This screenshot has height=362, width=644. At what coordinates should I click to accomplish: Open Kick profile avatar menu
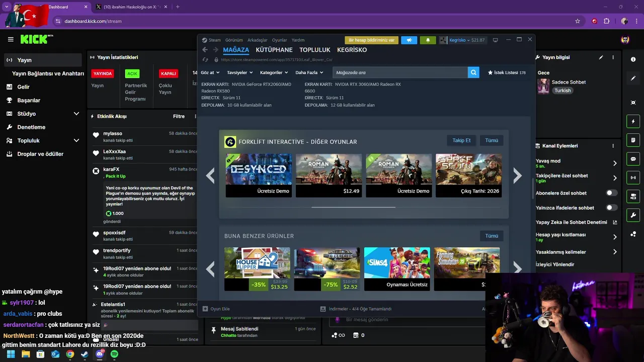coord(625,39)
